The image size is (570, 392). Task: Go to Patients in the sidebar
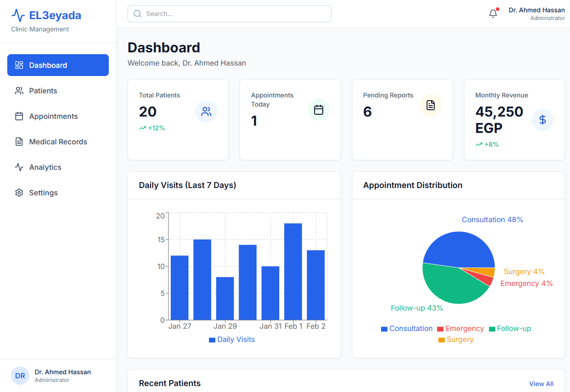click(43, 91)
